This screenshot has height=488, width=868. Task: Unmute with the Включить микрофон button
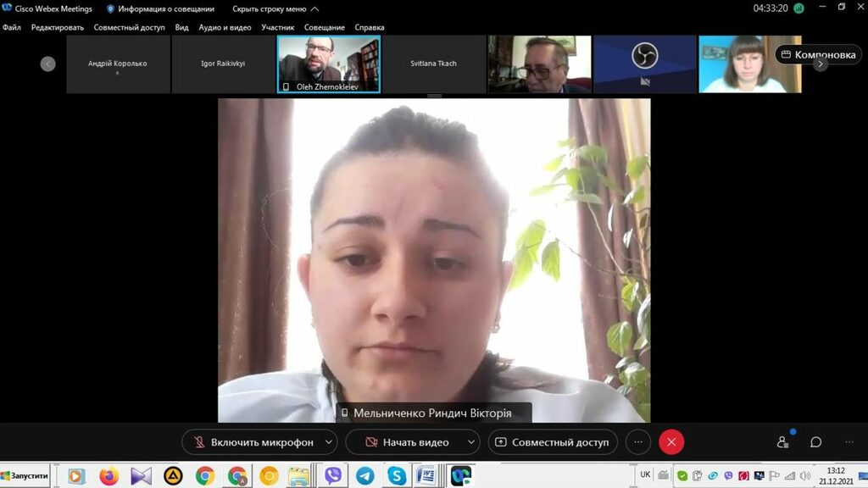pos(253,442)
